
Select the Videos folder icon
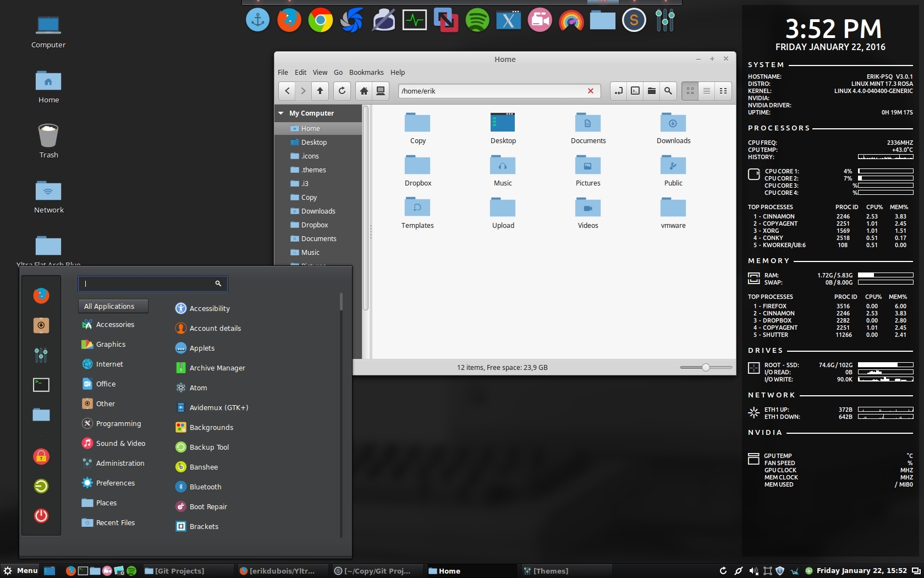click(x=588, y=213)
